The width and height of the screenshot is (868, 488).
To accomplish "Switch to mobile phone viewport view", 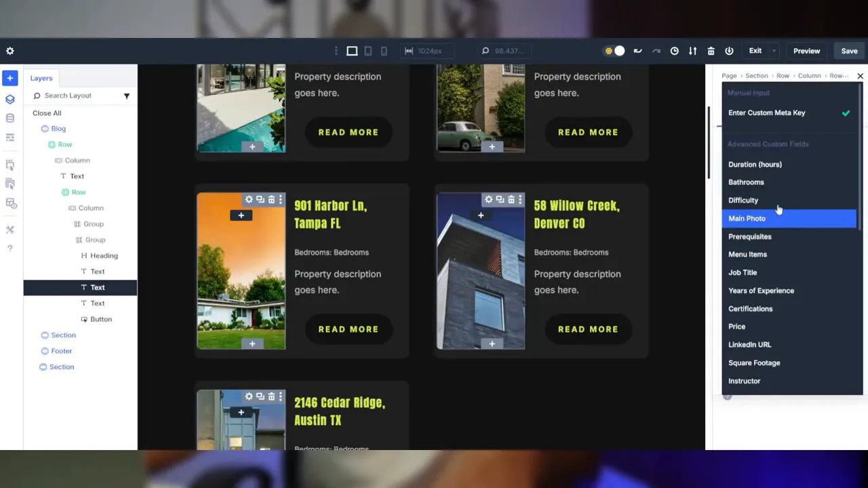I will [x=384, y=51].
